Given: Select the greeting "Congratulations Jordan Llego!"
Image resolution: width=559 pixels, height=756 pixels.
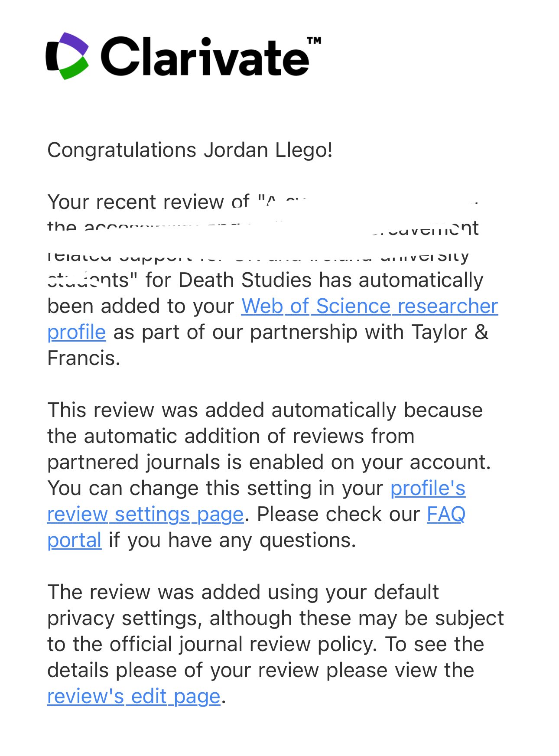Looking at the screenshot, I should [x=190, y=150].
